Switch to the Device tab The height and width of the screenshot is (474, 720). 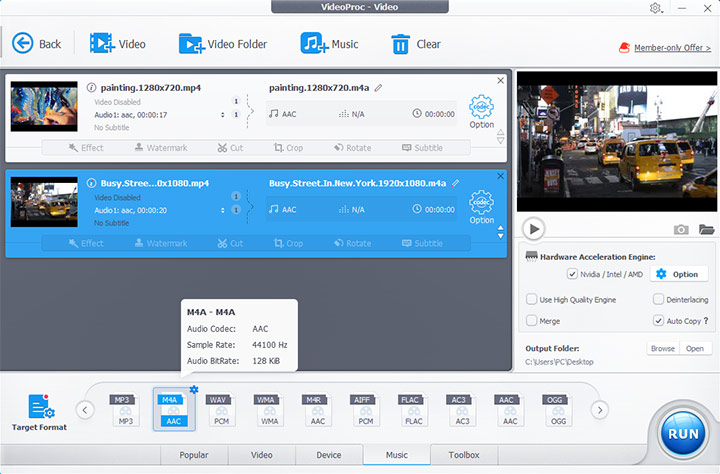(x=329, y=455)
